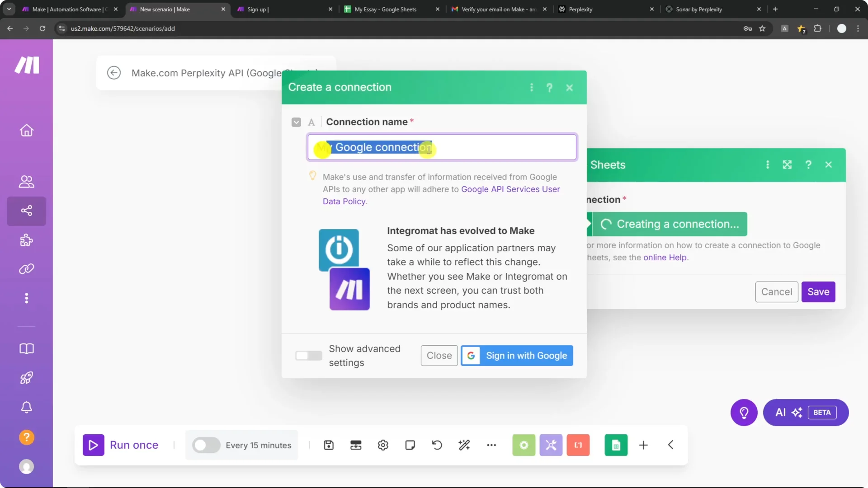Screen dimensions: 868x488
Task: Open the Home section in the sidebar
Action: click(26, 131)
